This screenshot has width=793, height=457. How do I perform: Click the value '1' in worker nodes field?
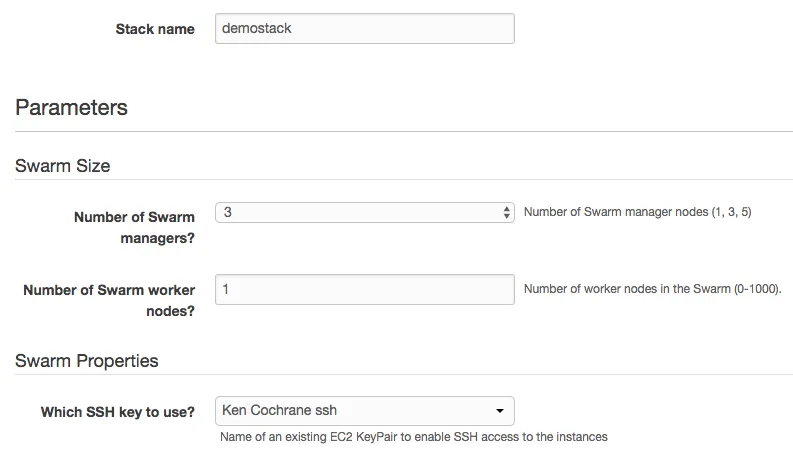226,289
